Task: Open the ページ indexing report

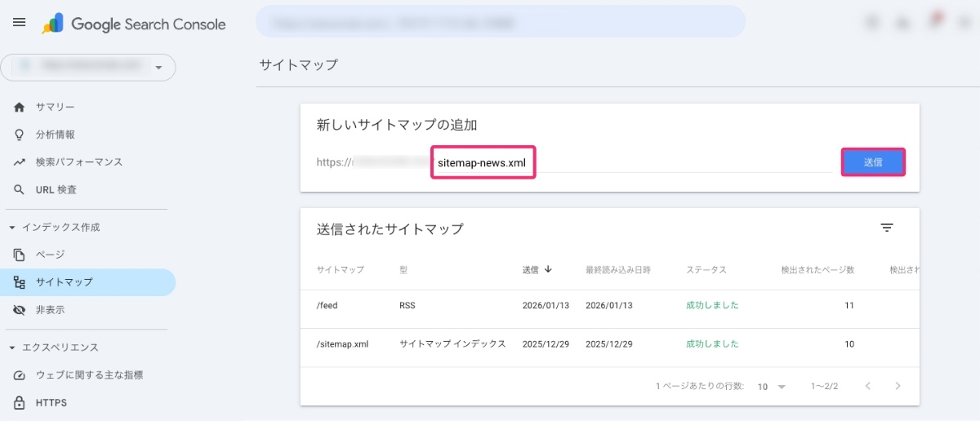Action: pyautogui.click(x=50, y=255)
